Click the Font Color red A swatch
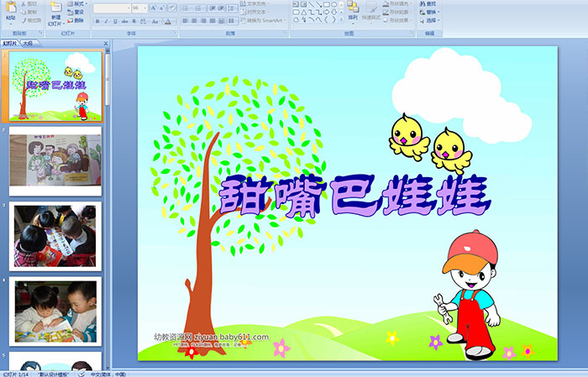Image resolution: width=588 pixels, height=377 pixels. tap(169, 21)
